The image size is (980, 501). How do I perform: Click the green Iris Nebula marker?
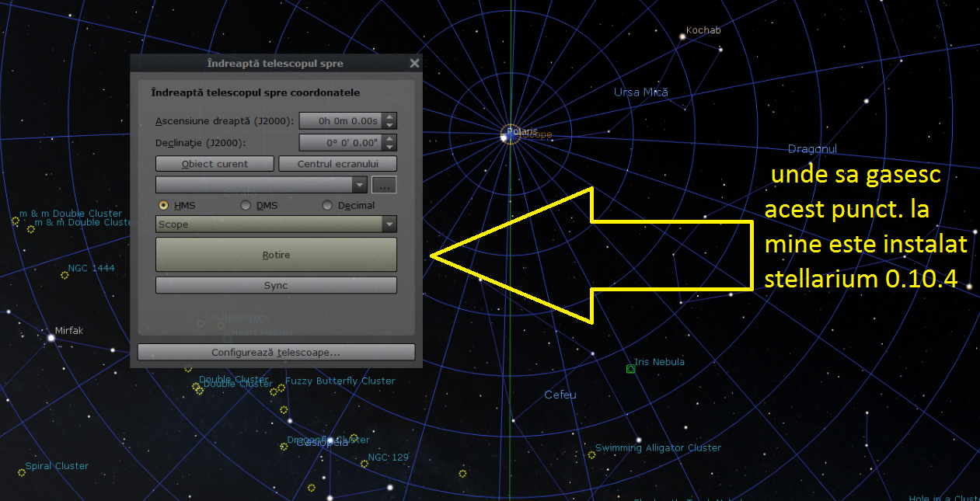pyautogui.click(x=630, y=369)
